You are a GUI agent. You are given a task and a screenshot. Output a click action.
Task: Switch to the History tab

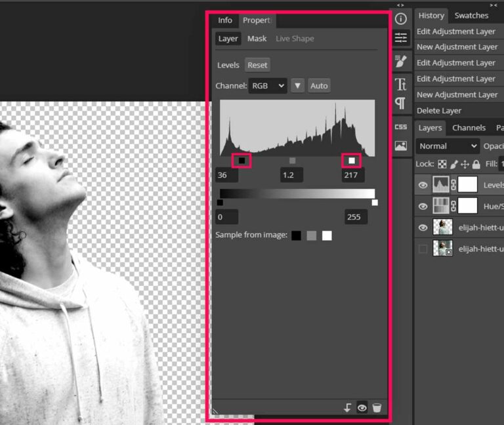pos(431,16)
